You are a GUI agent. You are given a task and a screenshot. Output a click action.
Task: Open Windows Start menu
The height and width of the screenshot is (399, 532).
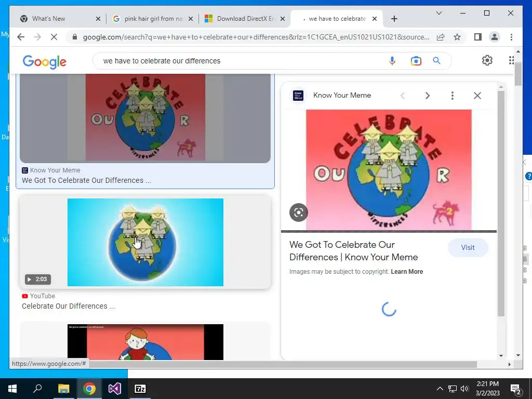coord(12,389)
